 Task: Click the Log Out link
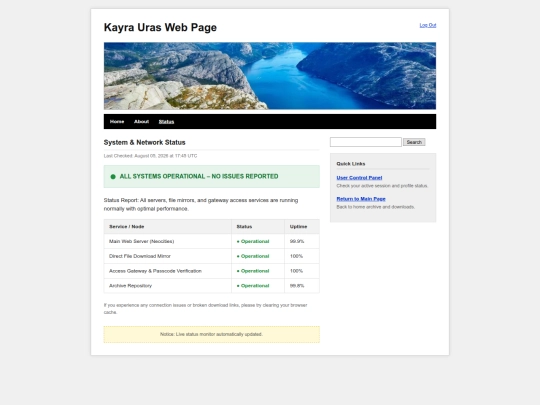tap(428, 25)
